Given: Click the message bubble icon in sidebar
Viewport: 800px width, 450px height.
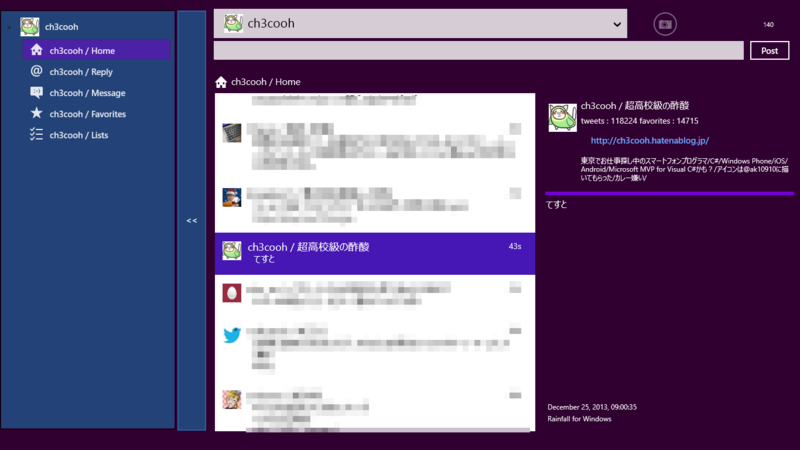Looking at the screenshot, I should 36,92.
